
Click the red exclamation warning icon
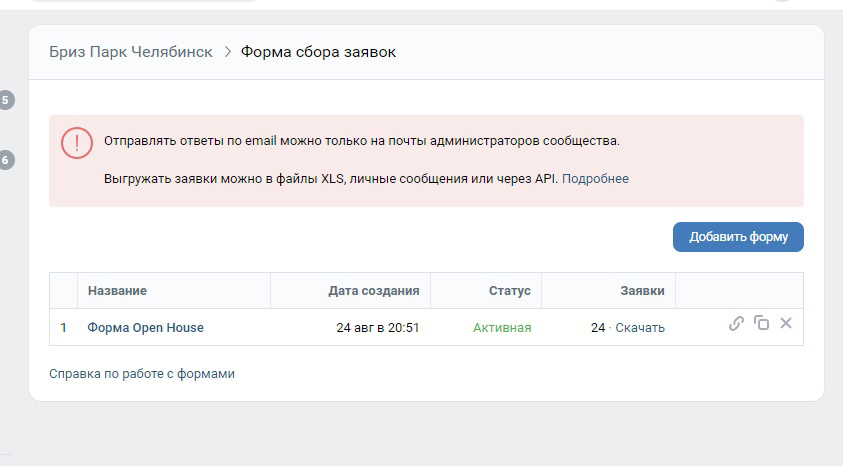77,142
